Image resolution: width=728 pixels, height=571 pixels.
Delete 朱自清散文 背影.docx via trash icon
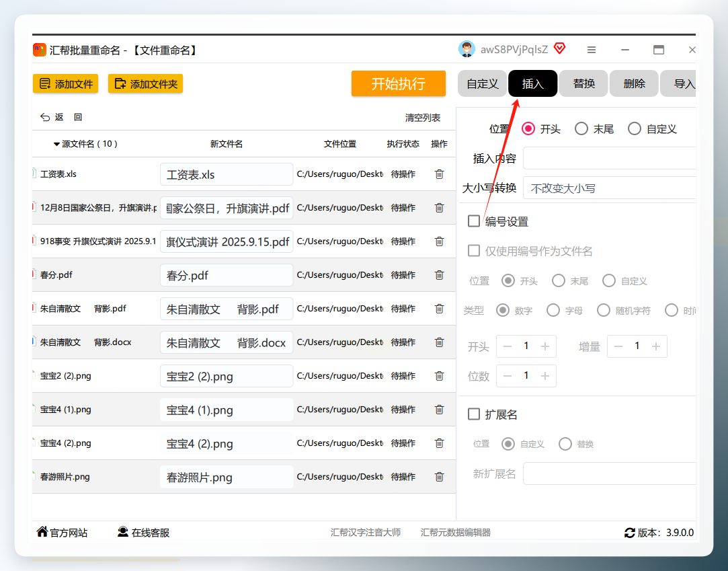click(439, 342)
